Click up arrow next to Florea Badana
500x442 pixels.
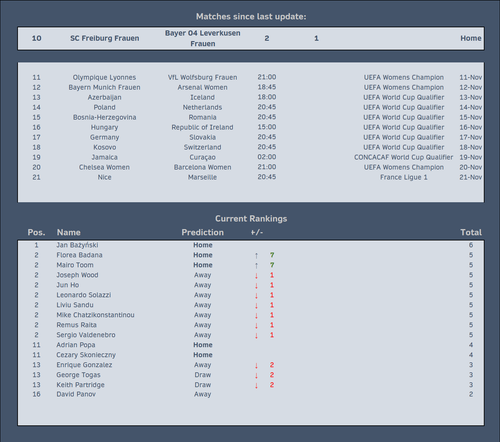[256, 255]
